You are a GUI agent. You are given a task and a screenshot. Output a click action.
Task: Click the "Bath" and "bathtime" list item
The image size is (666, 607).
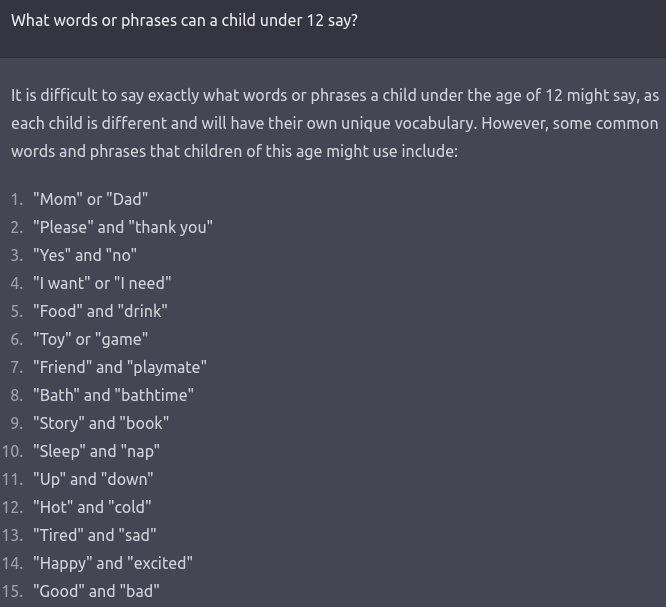[113, 395]
